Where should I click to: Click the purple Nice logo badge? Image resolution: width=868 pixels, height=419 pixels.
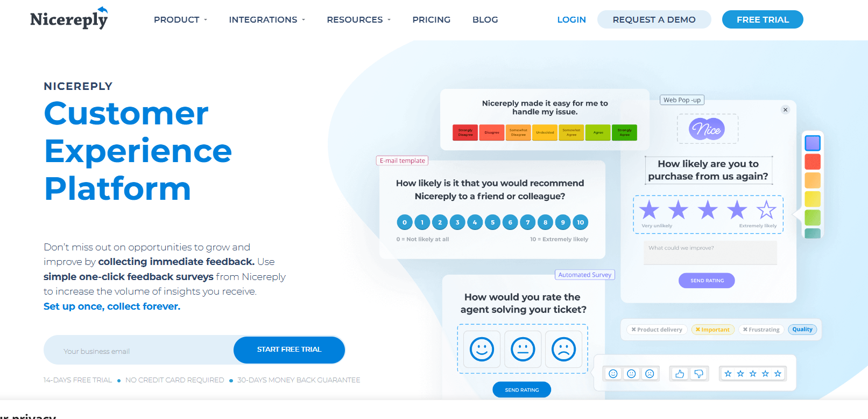tap(707, 129)
